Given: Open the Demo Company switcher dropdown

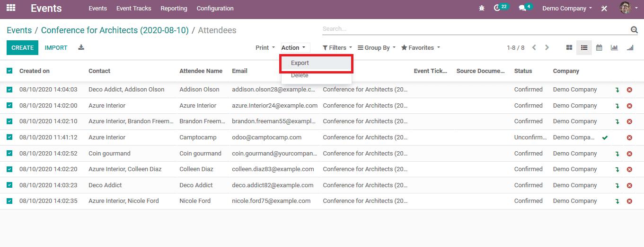Looking at the screenshot, I should [x=567, y=9].
